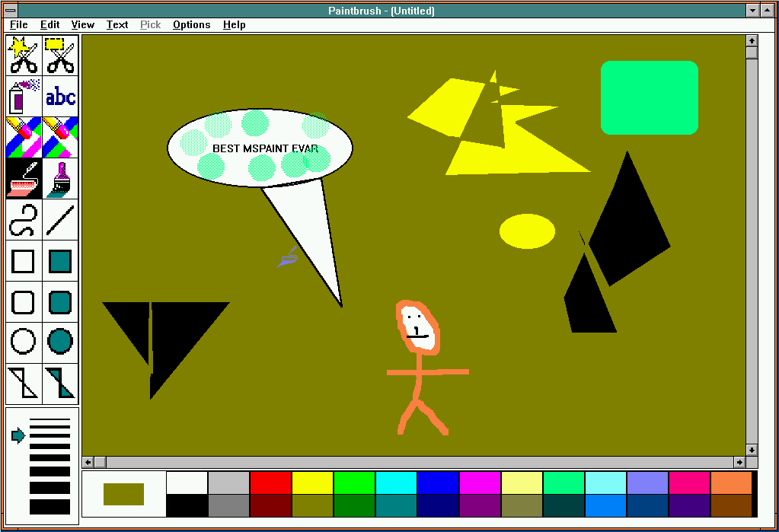Select the pale yellow swatch
The image size is (779, 532).
click(522, 483)
